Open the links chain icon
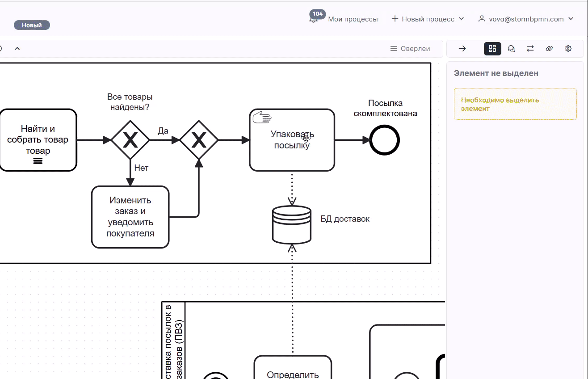Image resolution: width=588 pixels, height=379 pixels. tap(549, 49)
